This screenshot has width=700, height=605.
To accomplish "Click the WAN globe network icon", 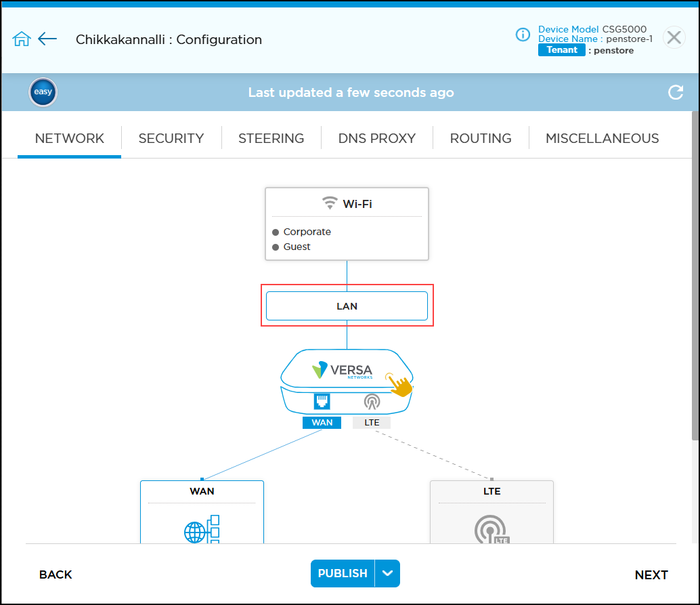I will coord(202,529).
